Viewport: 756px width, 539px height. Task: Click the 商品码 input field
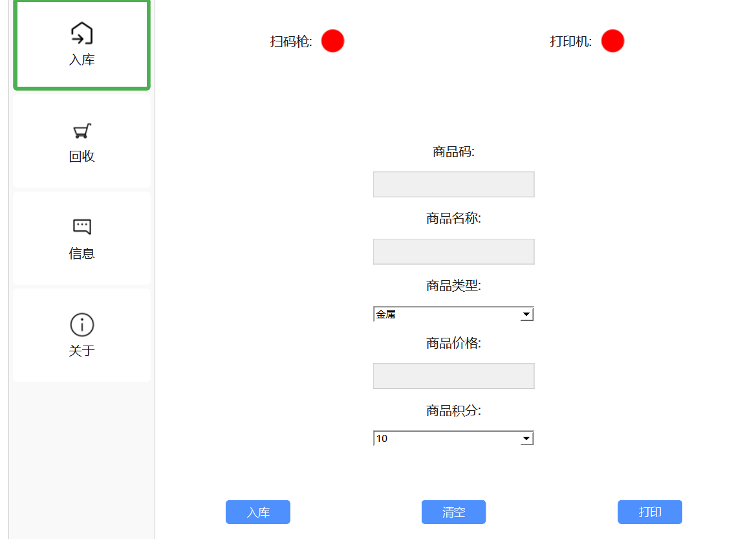[x=453, y=184]
